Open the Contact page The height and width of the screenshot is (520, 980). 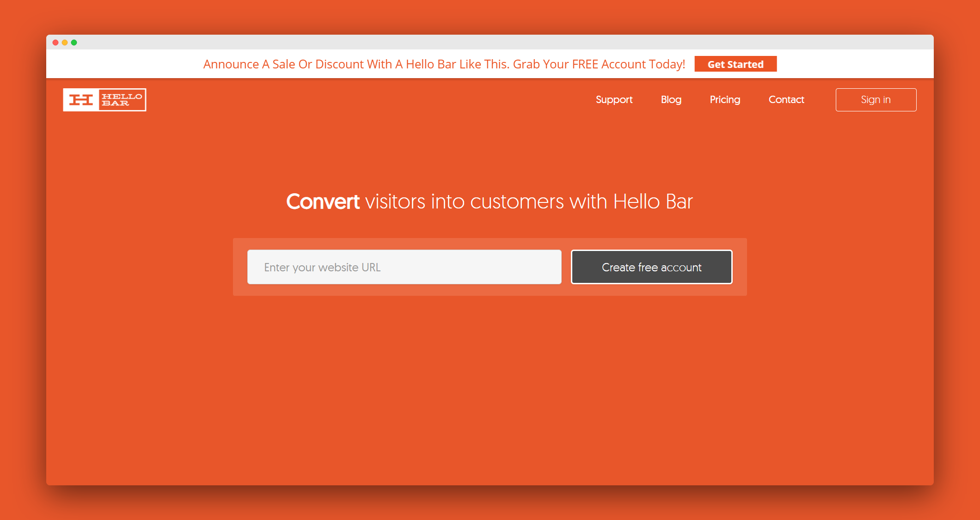pos(786,99)
